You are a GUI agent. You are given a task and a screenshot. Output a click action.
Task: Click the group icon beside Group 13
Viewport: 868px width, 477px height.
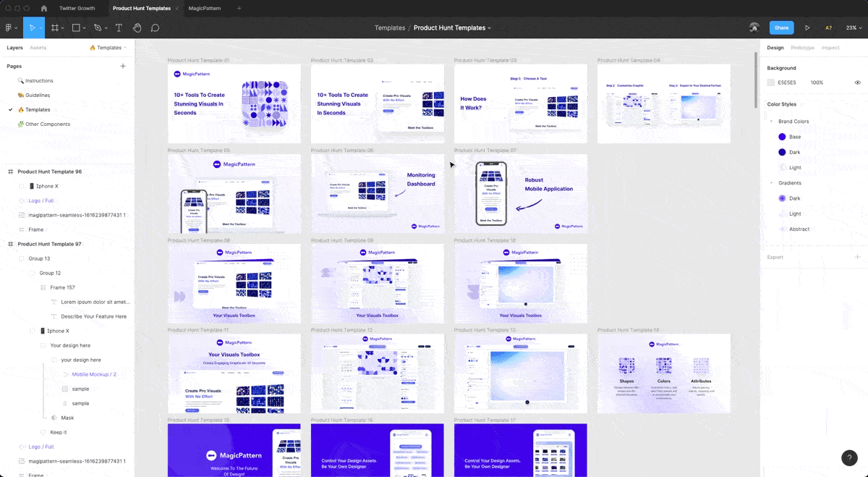pos(21,258)
